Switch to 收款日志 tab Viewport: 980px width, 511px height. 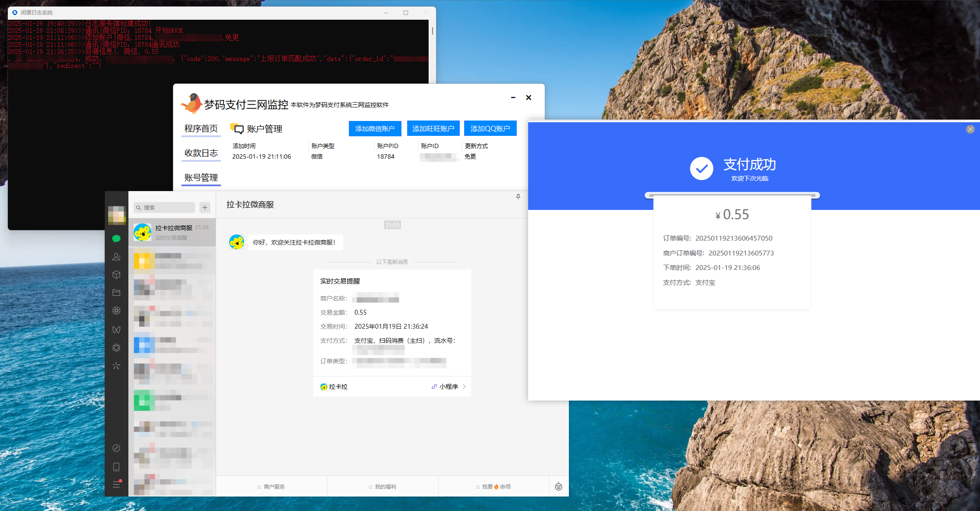tap(201, 153)
